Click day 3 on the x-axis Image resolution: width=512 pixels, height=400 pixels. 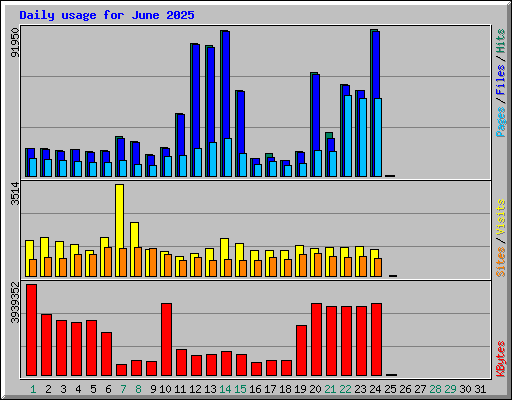click(64, 389)
